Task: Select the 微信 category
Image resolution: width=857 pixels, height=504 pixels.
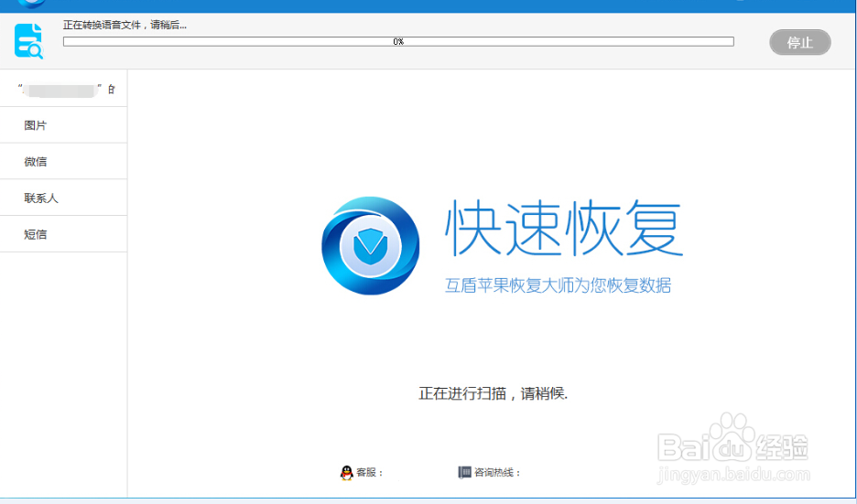Action: [x=63, y=161]
